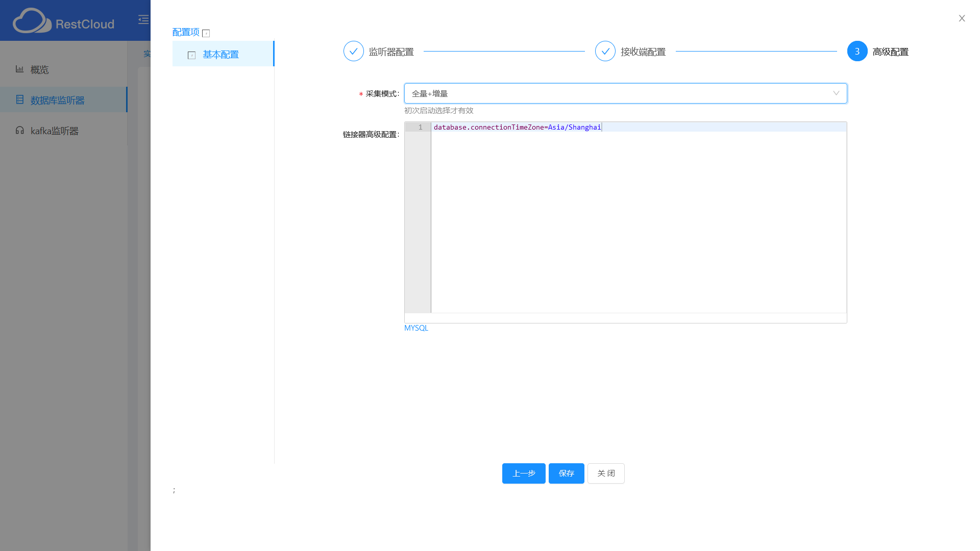Click the 上一步 button
This screenshot has width=980, height=551.
tap(524, 473)
